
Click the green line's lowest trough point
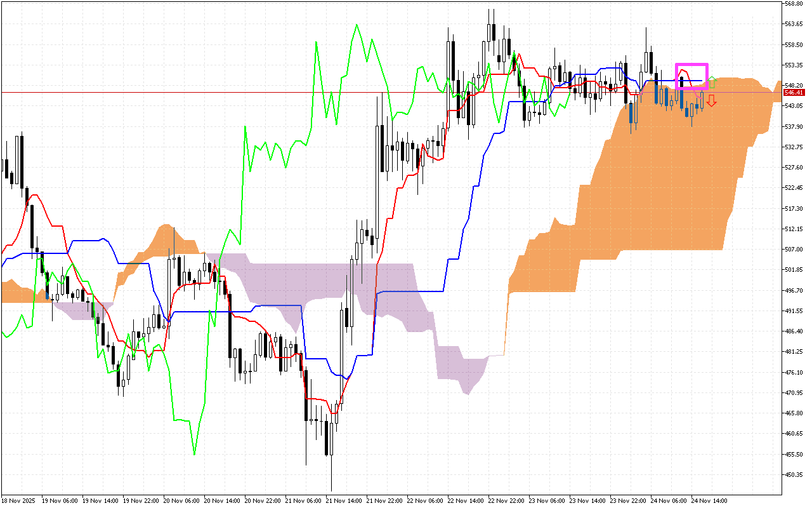194,454
